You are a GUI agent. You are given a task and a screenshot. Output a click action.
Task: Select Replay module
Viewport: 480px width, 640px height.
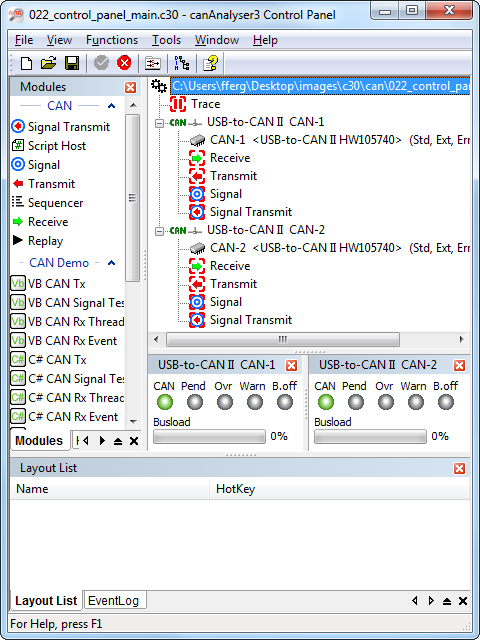(38, 241)
